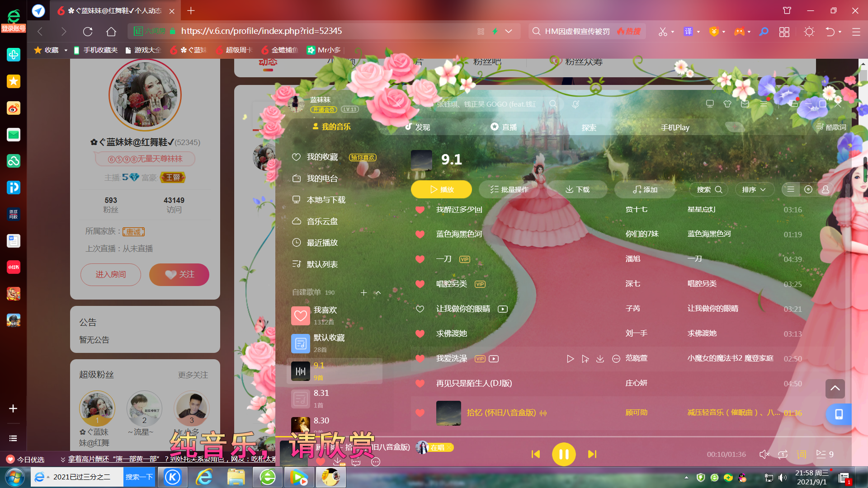Click the blue phone floating icon

839,414
